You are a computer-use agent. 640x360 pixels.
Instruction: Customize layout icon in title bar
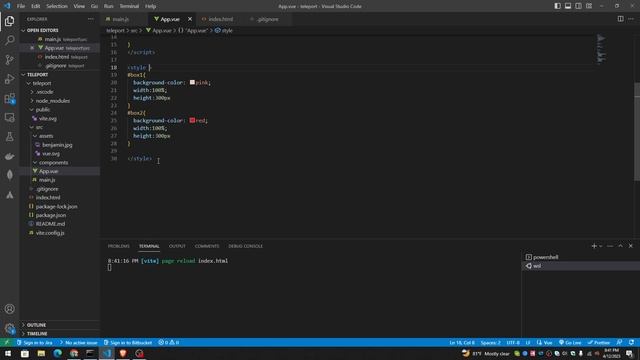(x=589, y=6)
